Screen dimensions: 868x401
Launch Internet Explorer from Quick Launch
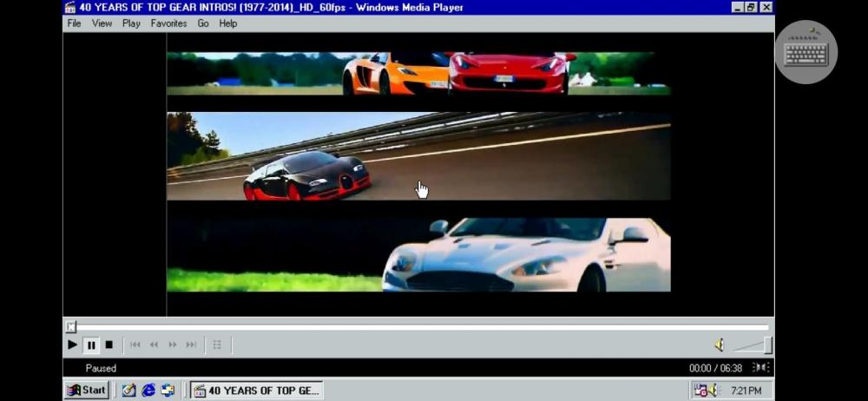(x=148, y=391)
